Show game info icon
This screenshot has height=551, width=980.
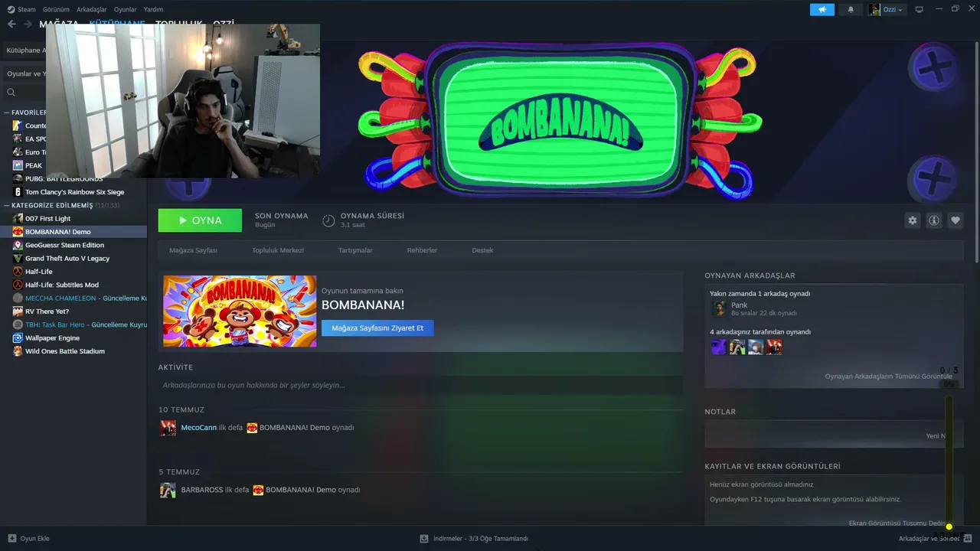pos(934,220)
